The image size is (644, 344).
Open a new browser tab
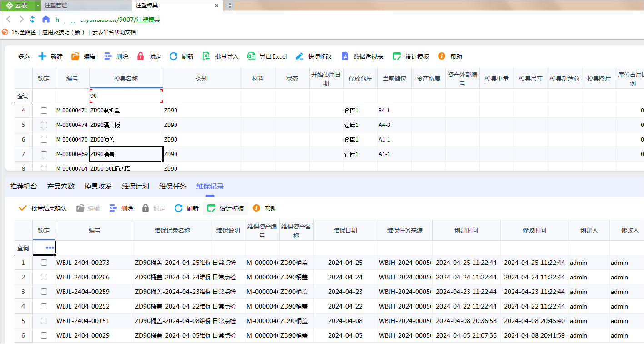click(x=230, y=5)
